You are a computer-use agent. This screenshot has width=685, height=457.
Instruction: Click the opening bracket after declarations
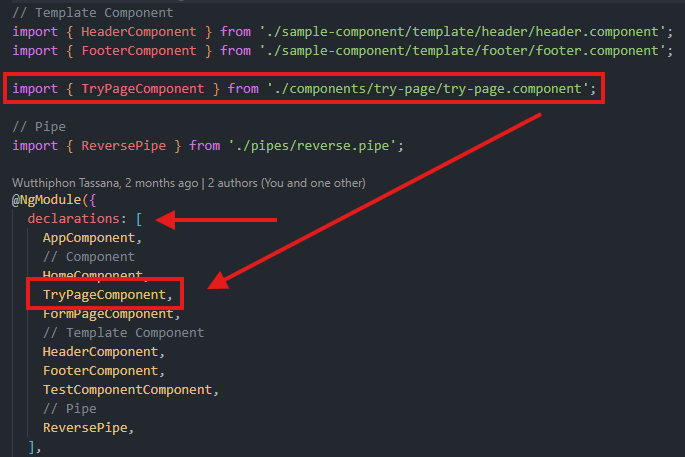pos(139,218)
